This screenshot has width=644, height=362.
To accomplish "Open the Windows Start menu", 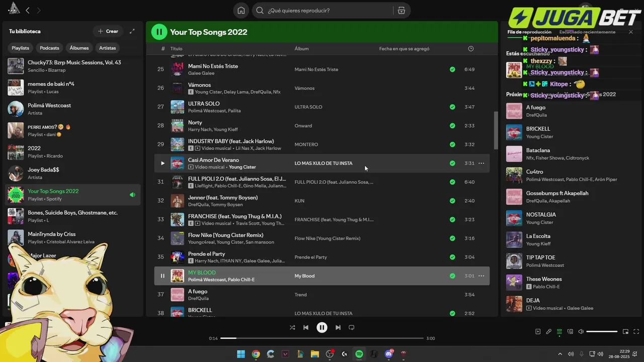I will (x=241, y=354).
